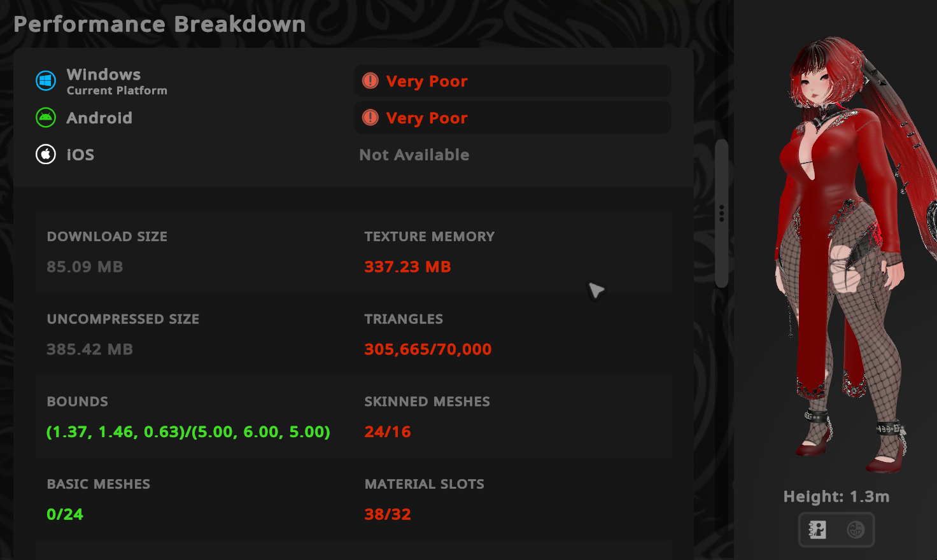Click the Download Size 85.09 MB value
Screen dimensions: 937x560
tap(85, 267)
